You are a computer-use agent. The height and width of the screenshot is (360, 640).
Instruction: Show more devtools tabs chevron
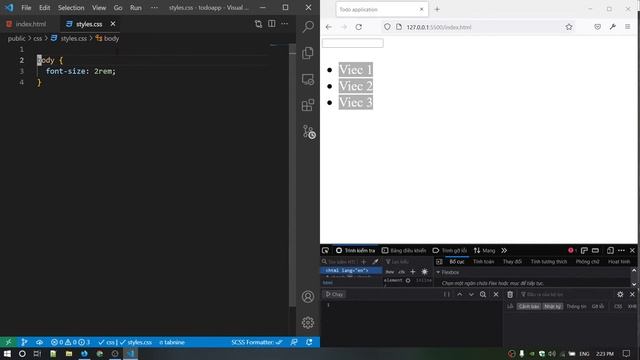[504, 251]
